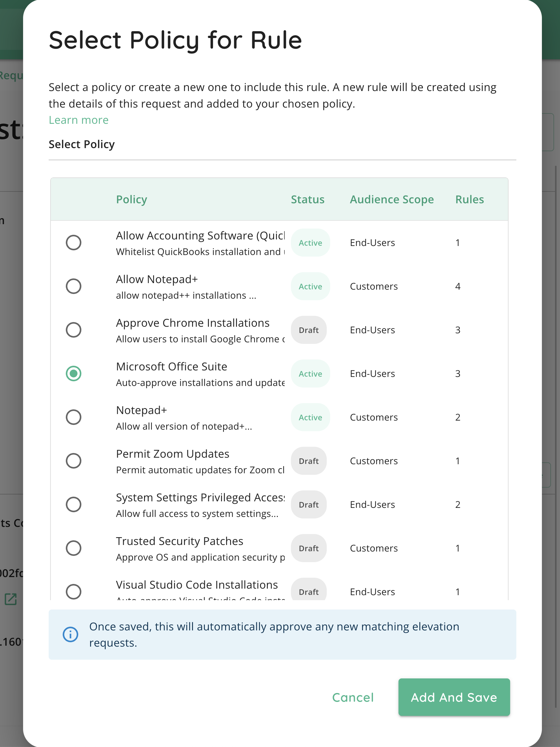The image size is (560, 747).
Task: Click the external link icon behind the dialog
Action: point(11,599)
